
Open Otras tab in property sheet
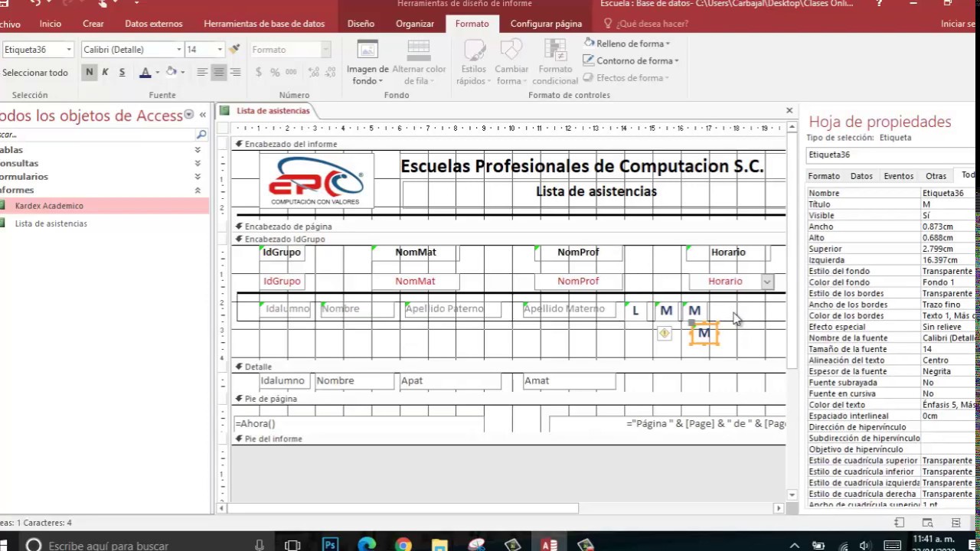pos(936,176)
